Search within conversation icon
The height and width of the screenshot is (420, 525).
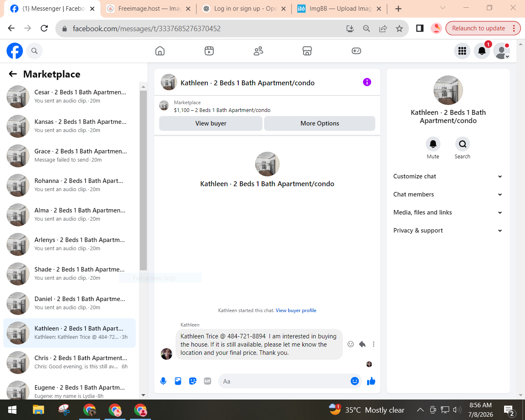point(463,144)
